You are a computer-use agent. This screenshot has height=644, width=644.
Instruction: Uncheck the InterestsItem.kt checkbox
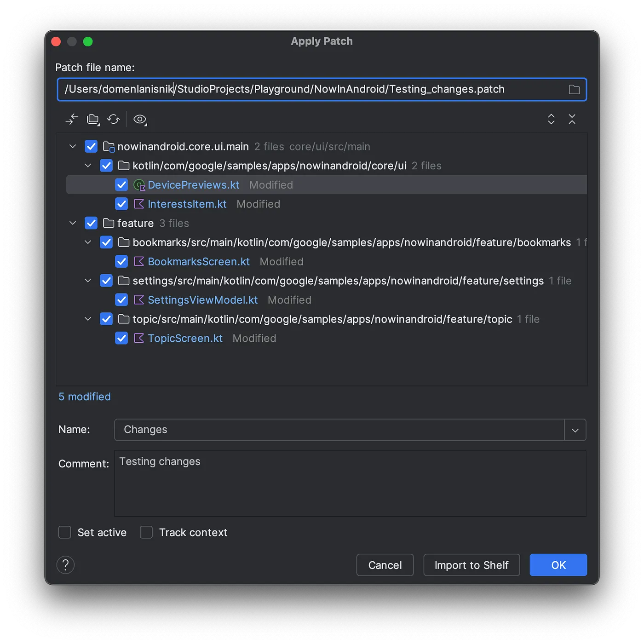(x=121, y=204)
